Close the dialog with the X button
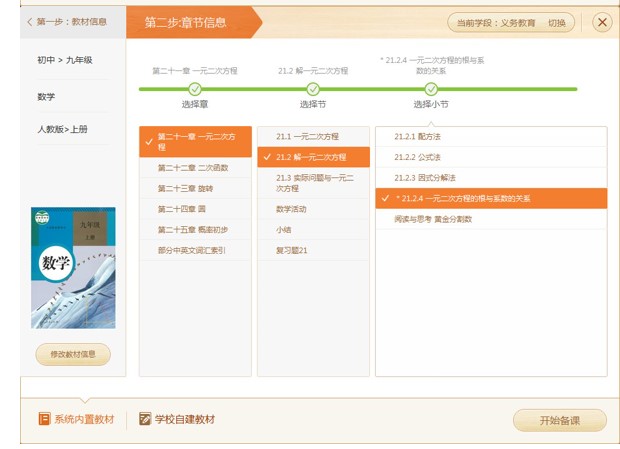Viewport: 620px width, 449px height. (602, 23)
